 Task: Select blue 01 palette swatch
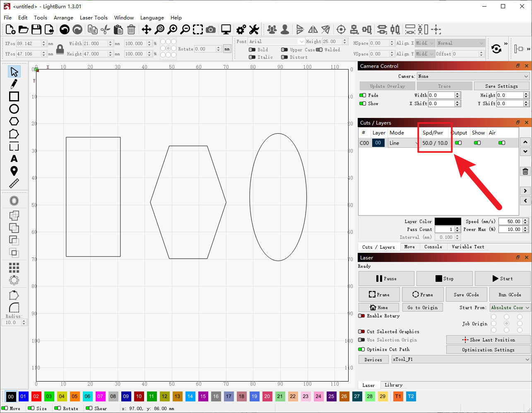click(23, 396)
